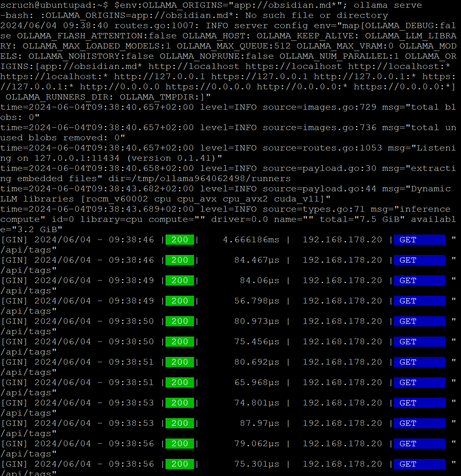The width and height of the screenshot is (461, 476).
Task: Click the 84.06µs latency entry
Action: [x=260, y=281]
